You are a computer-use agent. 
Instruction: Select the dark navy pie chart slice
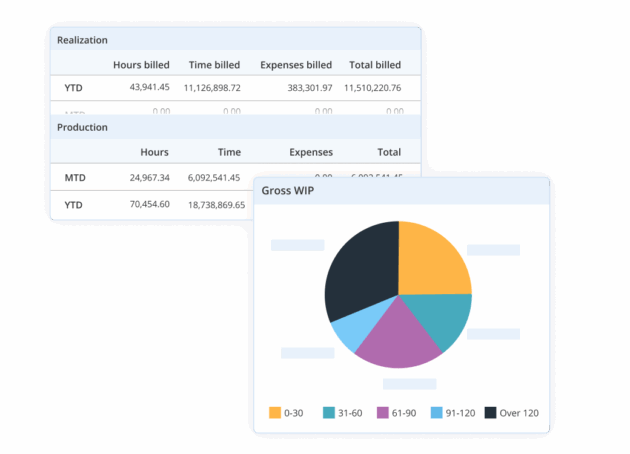point(360,270)
